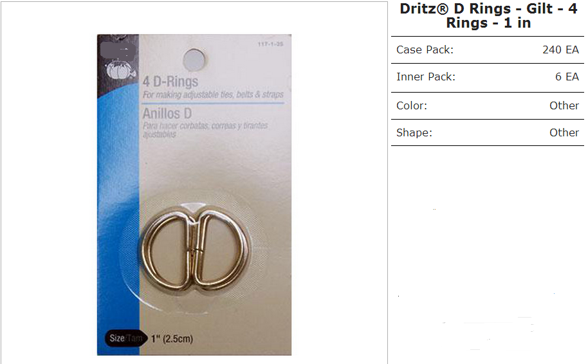
Task: Select the Shape attribute label
Action: [414, 132]
